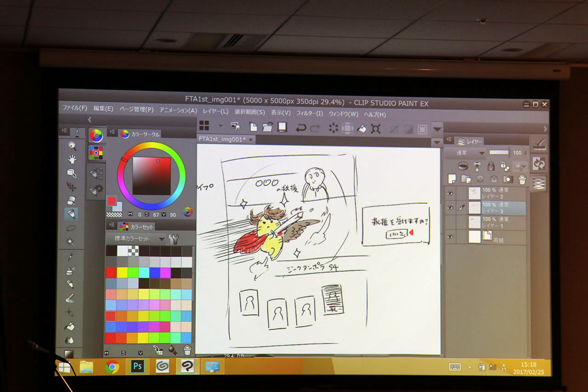Merge with the layer below

pyautogui.click(x=494, y=179)
